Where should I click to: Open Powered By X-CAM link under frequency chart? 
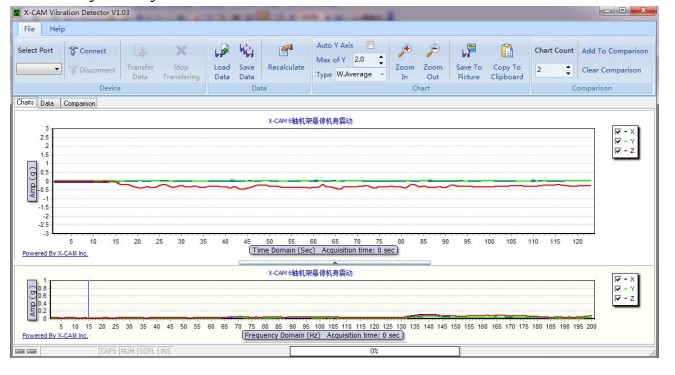tap(55, 335)
